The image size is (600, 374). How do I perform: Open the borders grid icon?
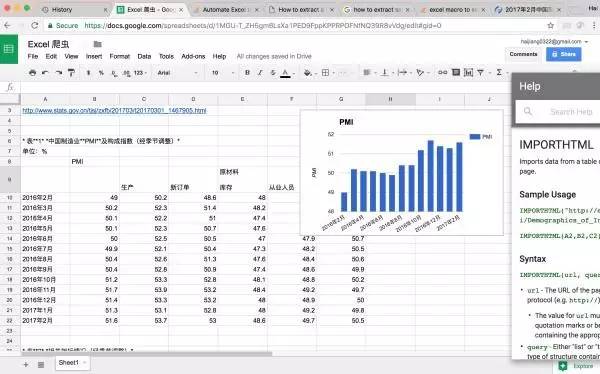pyautogui.click(x=325, y=73)
